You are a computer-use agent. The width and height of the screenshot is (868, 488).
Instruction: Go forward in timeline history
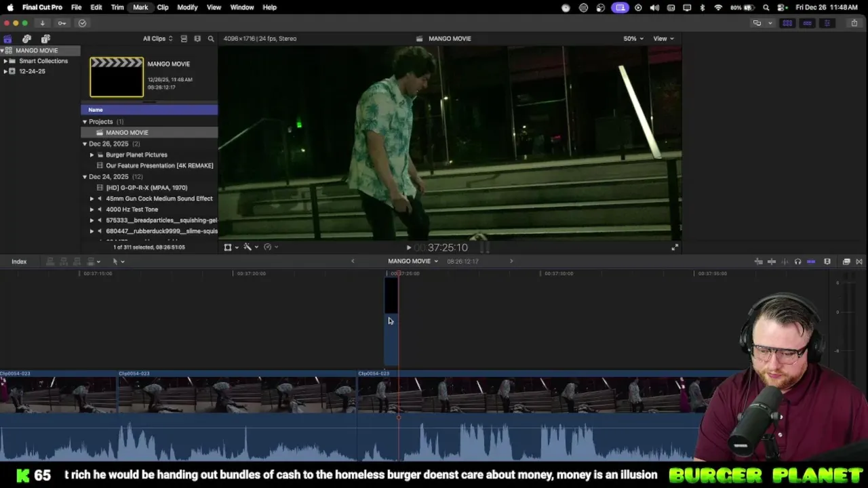511,261
